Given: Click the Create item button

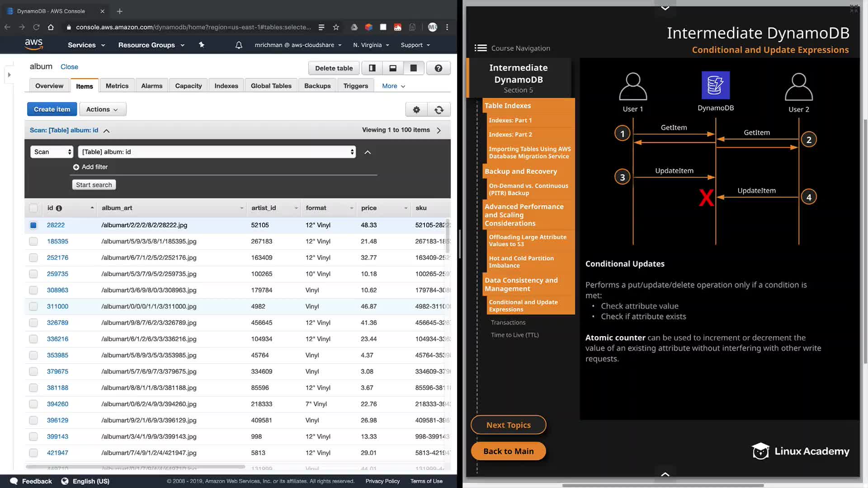Looking at the screenshot, I should click(52, 109).
